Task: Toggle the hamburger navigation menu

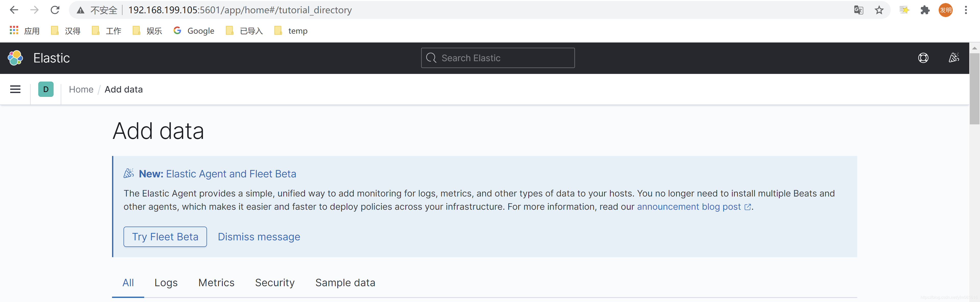Action: tap(15, 89)
